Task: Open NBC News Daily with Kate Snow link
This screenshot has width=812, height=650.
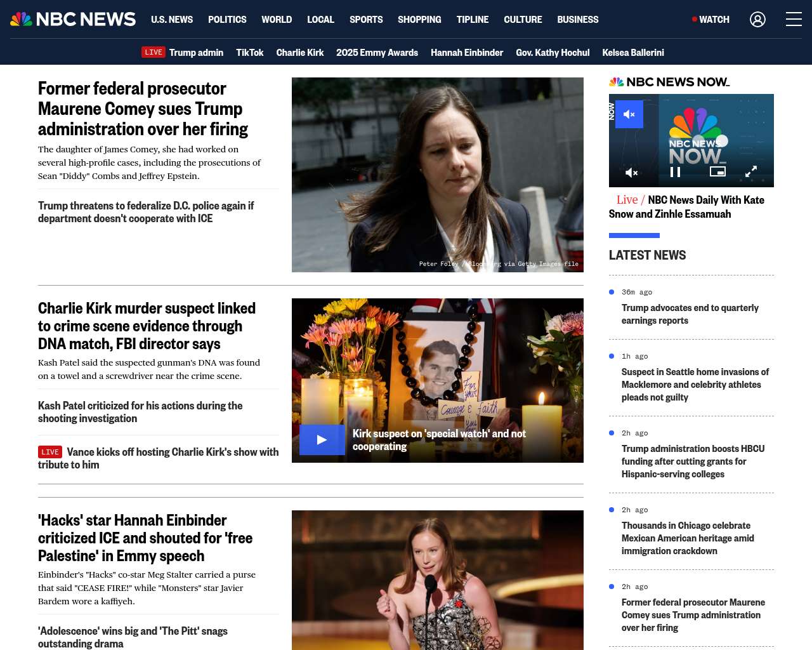Action: coord(686,207)
